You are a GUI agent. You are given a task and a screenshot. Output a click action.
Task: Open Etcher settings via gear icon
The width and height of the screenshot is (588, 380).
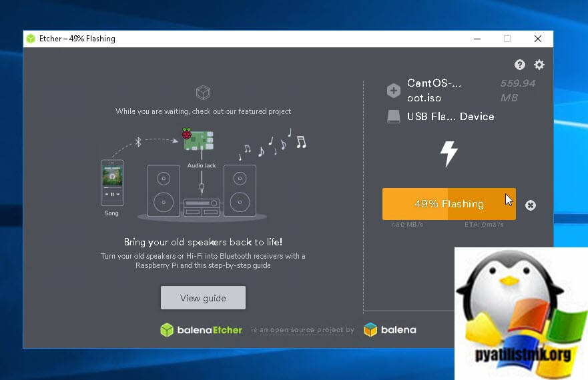pyautogui.click(x=539, y=65)
